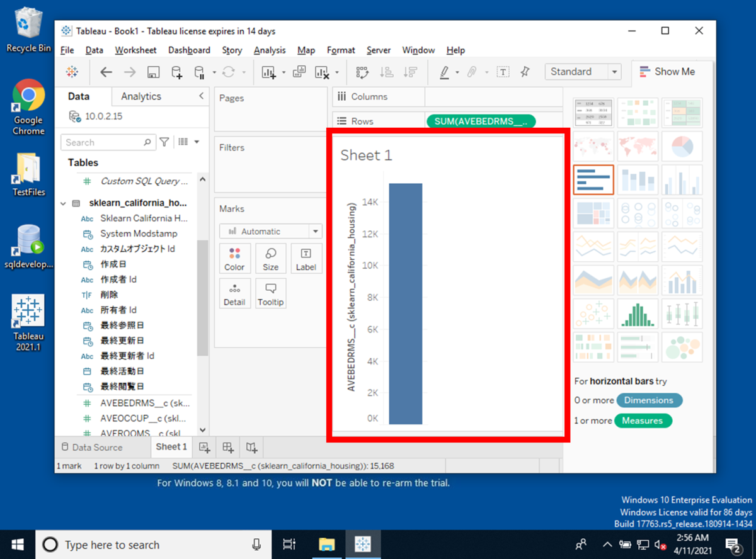
Task: Click the Sort descending toolbar icon
Action: 410,72
